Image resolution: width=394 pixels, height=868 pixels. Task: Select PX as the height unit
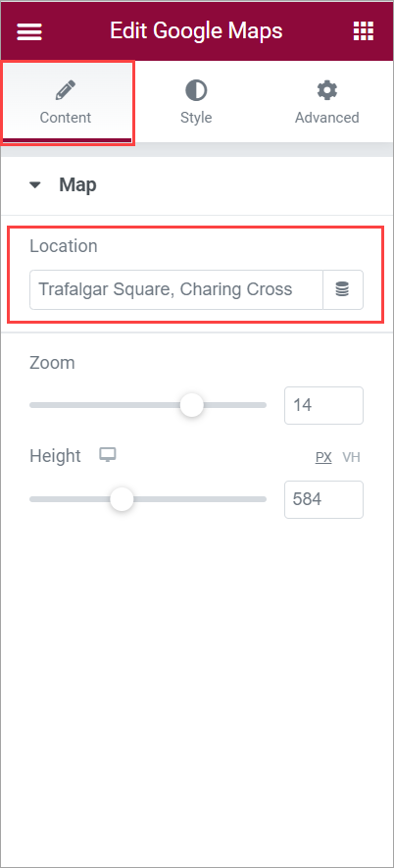pyautogui.click(x=323, y=457)
